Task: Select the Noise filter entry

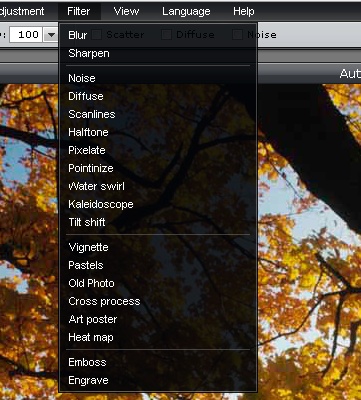Action: pos(158,78)
